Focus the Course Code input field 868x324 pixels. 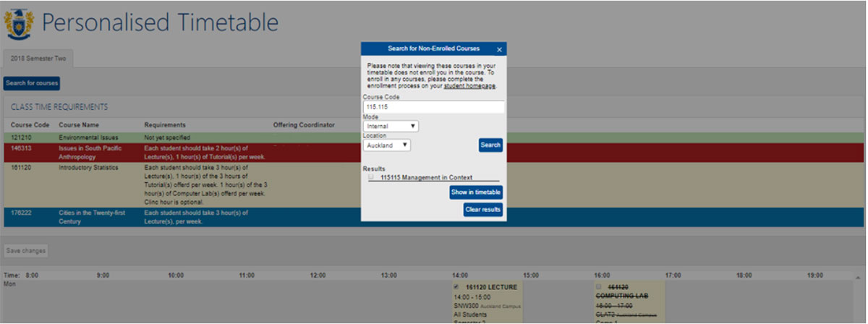(433, 107)
